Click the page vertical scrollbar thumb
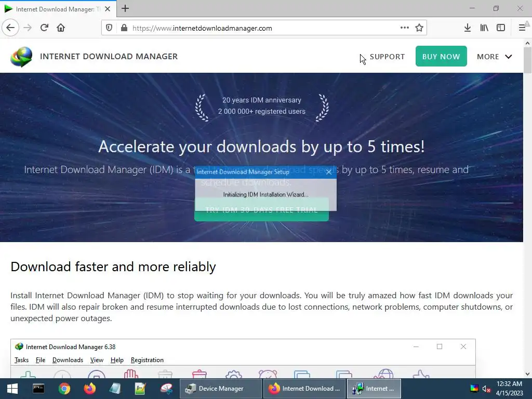The image size is (532, 399). tap(527, 60)
